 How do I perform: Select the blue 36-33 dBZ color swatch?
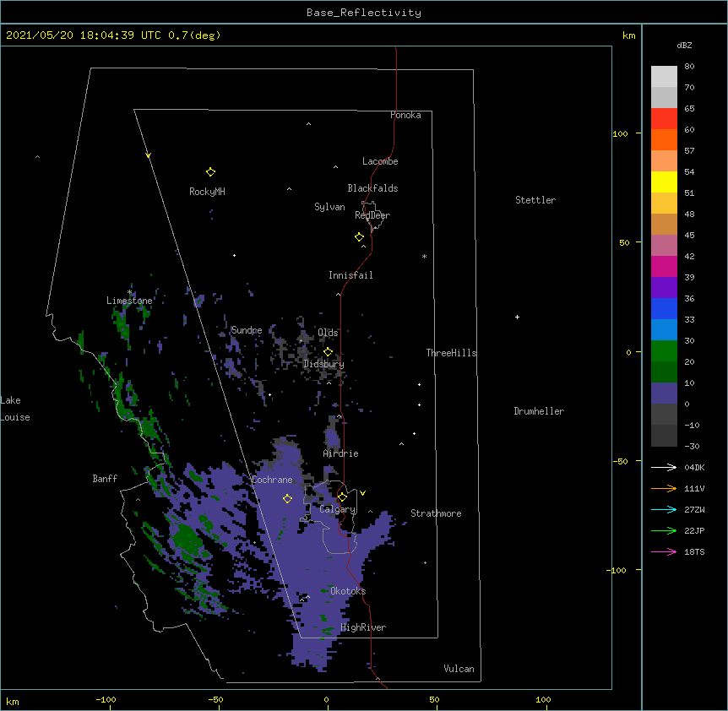[x=664, y=308]
